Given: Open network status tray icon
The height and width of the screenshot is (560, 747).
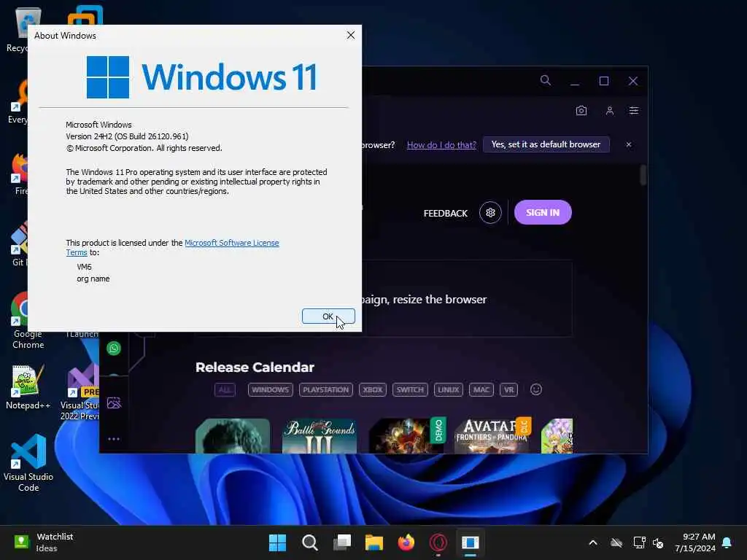Looking at the screenshot, I should pos(639,542).
